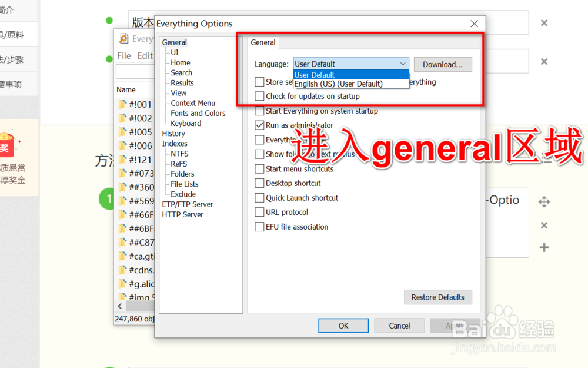Select General in the options tree
The height and width of the screenshot is (368, 588).
pos(175,42)
